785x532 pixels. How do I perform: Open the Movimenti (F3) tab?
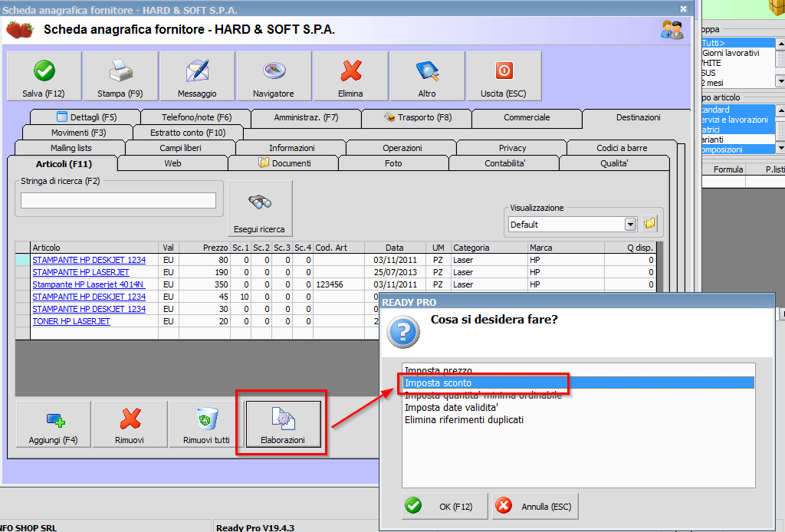click(x=78, y=133)
